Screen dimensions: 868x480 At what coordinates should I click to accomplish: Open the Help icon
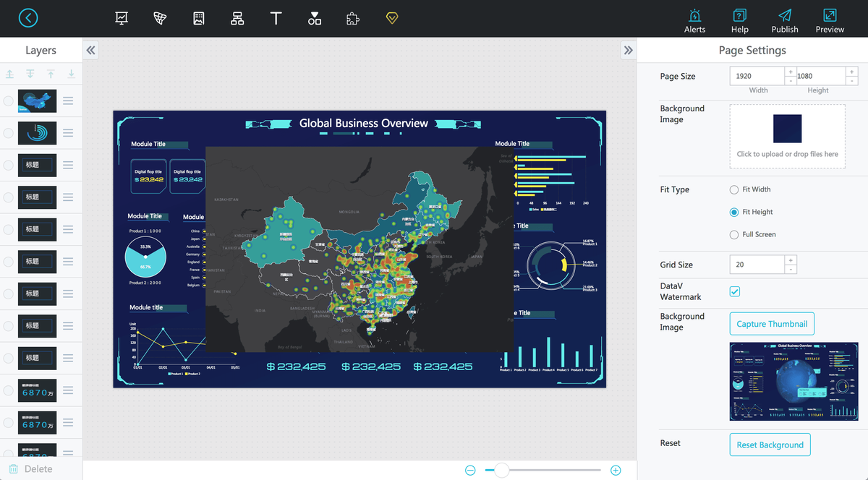[739, 21]
